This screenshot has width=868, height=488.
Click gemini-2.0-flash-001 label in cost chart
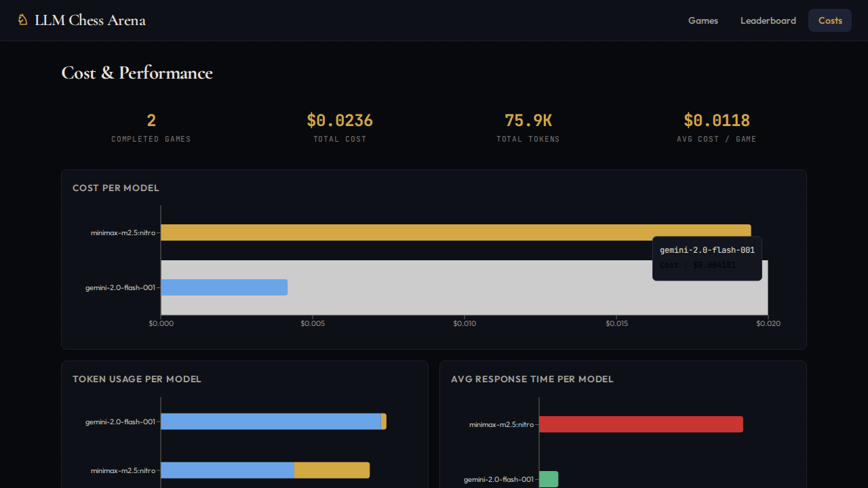(x=121, y=287)
